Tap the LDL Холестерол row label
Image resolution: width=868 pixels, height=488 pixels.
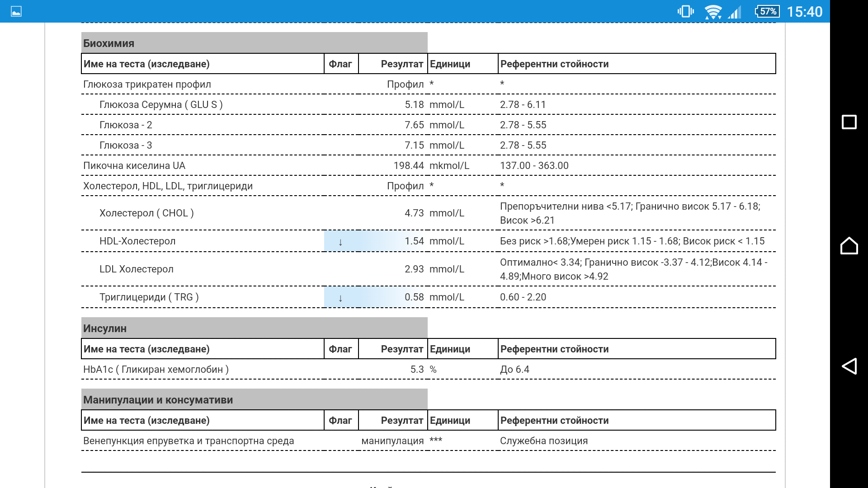click(x=136, y=269)
